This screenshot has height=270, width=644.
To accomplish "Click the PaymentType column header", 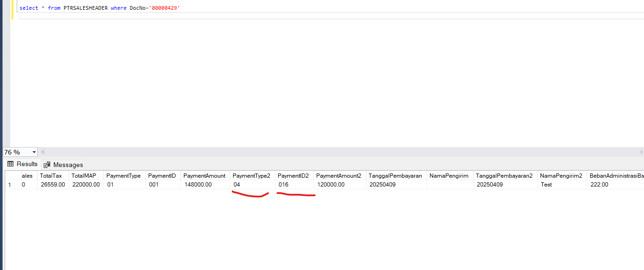I will [x=124, y=176].
